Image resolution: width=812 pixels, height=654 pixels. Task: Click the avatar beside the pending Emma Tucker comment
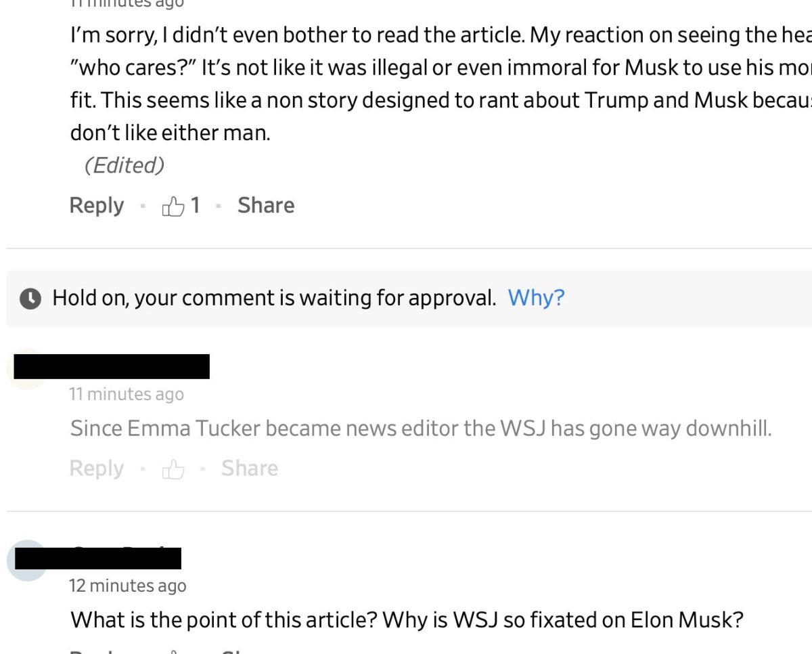pos(27,368)
